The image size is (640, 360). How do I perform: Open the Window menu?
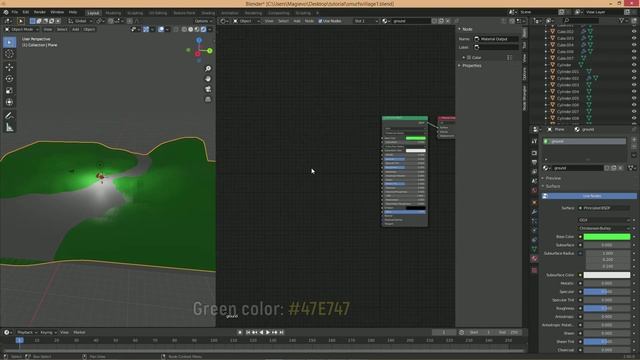[57, 12]
